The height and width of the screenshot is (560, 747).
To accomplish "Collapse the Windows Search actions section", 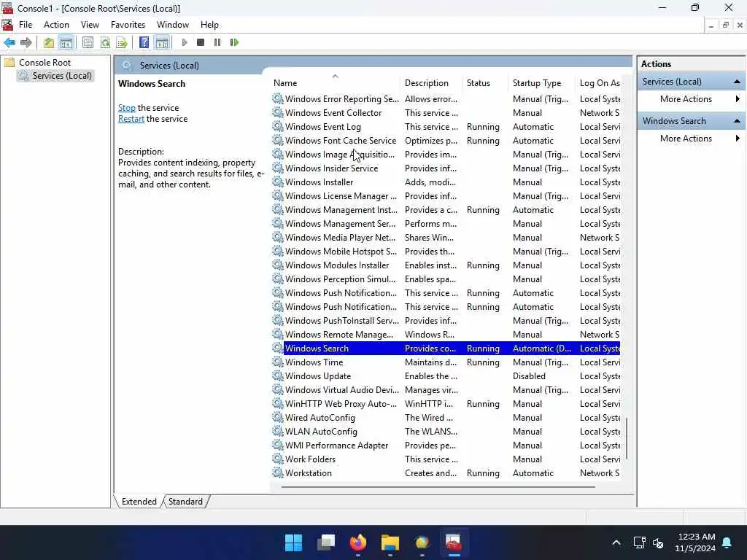I will pyautogui.click(x=737, y=121).
